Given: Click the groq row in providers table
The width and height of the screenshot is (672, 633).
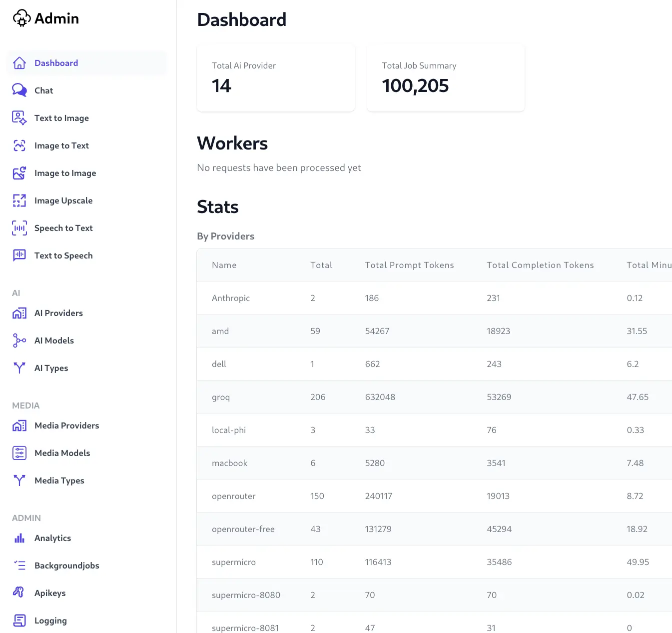Looking at the screenshot, I should coord(434,397).
